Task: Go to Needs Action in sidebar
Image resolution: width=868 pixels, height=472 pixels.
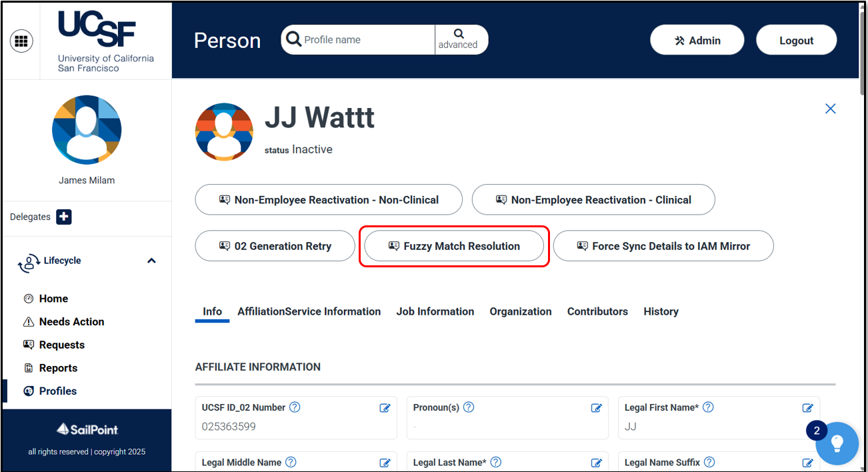Action: tap(71, 321)
